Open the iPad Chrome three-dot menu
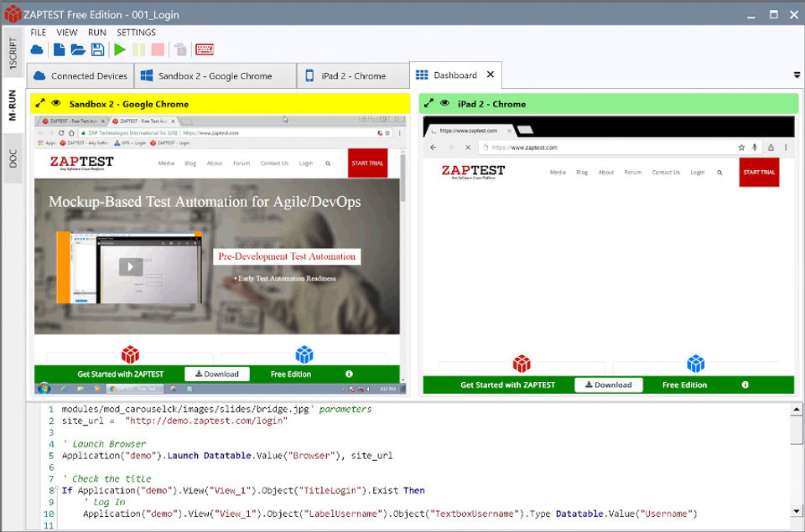The image size is (805, 532). click(x=786, y=147)
